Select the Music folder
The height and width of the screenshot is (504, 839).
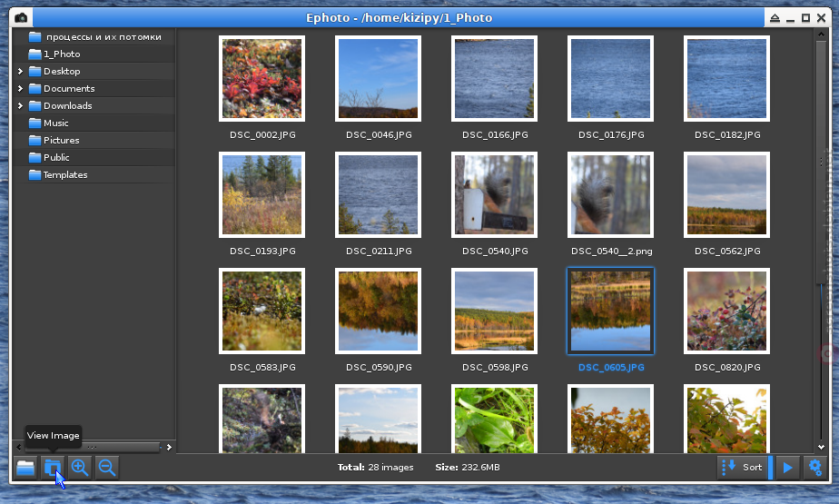tap(94, 124)
